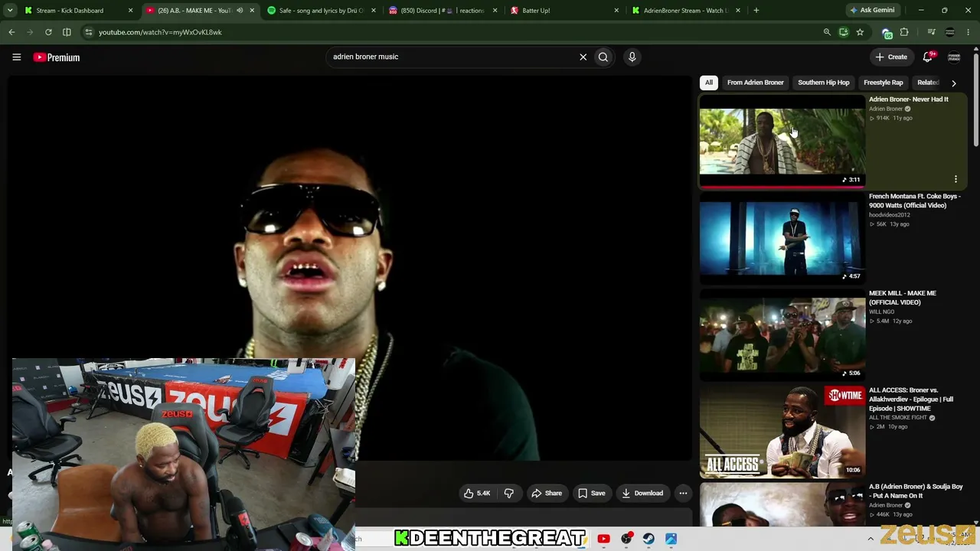Clear the search box text
This screenshot has height=551, width=980.
(x=583, y=57)
